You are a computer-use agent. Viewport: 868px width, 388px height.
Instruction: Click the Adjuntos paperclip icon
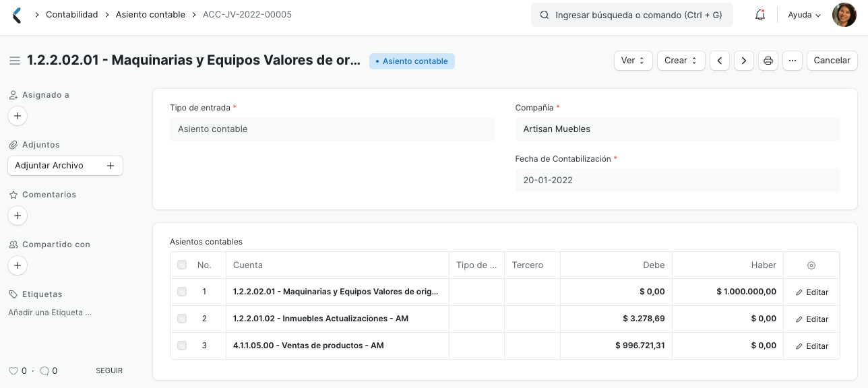(13, 145)
